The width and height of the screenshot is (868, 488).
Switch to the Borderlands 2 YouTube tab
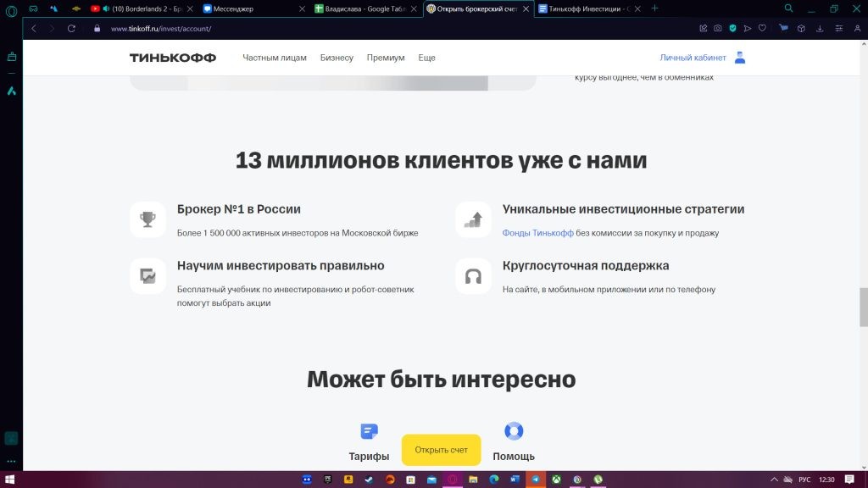pyautogui.click(x=142, y=8)
